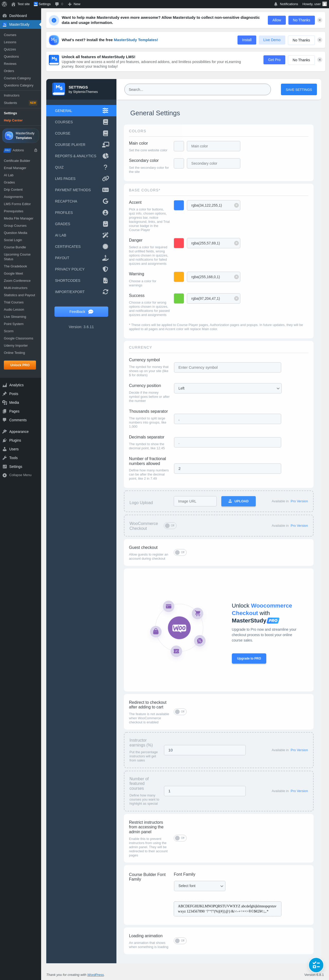Click the settings Search field
The width and height of the screenshot is (329, 980).
(198, 89)
